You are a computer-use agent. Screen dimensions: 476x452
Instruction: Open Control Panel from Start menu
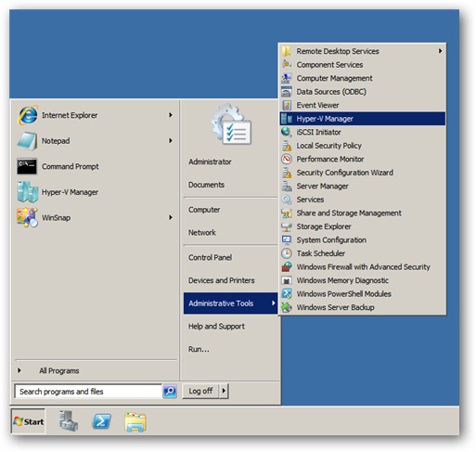(x=210, y=257)
